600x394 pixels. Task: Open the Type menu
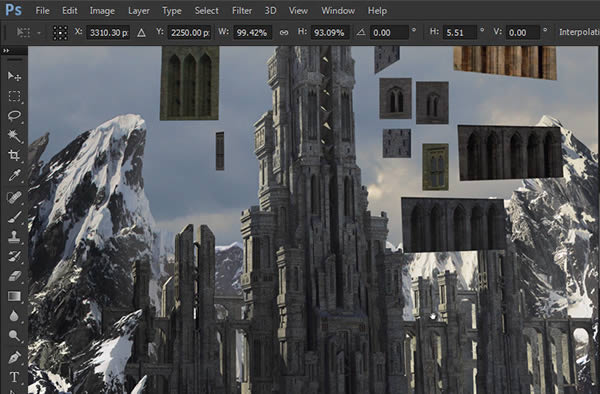[171, 11]
